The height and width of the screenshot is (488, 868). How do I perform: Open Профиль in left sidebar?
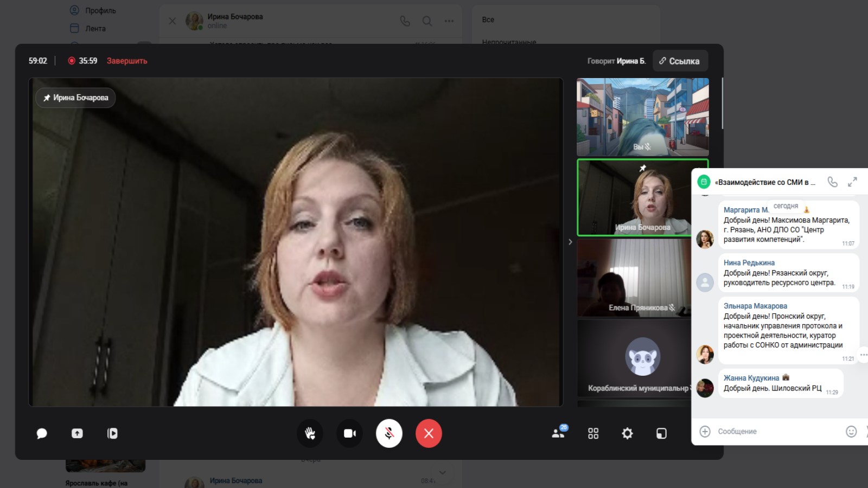tap(100, 10)
